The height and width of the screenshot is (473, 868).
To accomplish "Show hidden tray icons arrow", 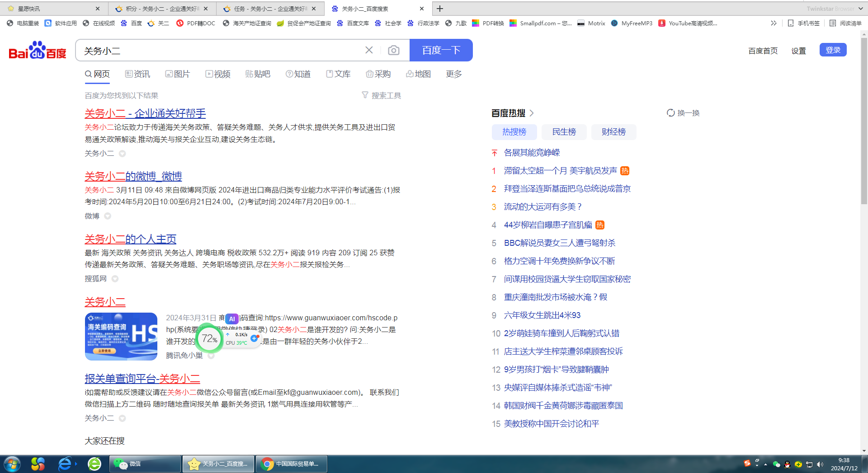I will point(765,464).
